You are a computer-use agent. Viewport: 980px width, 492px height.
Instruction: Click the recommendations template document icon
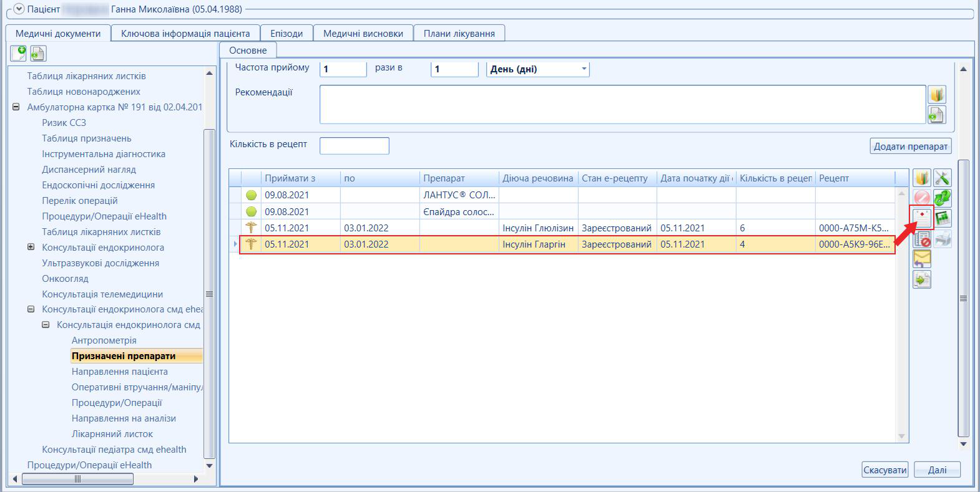[x=936, y=114]
